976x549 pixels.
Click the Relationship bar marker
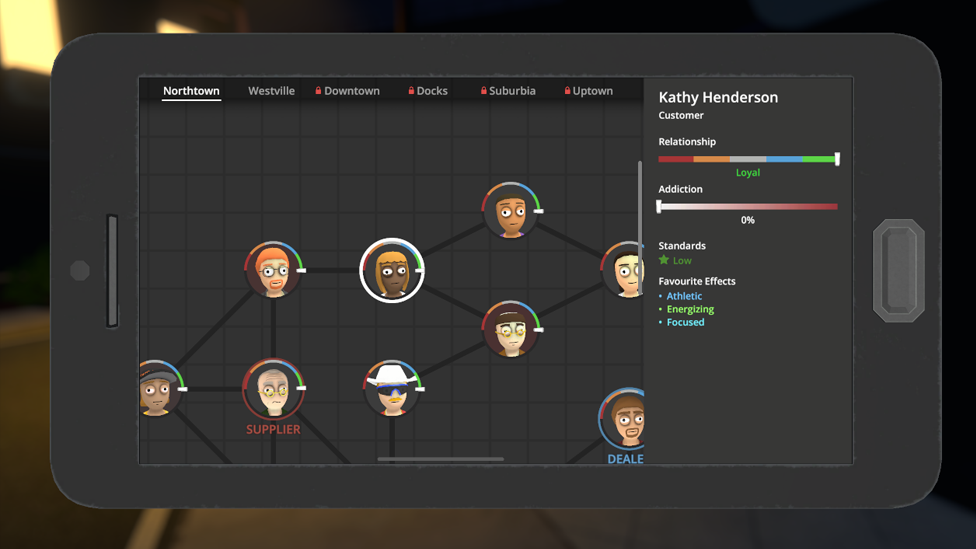click(x=837, y=159)
